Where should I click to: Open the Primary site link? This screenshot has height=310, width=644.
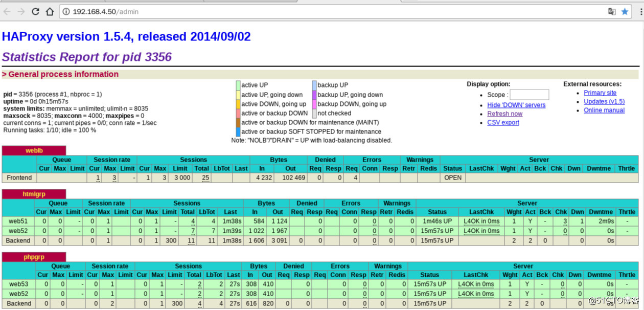(600, 93)
